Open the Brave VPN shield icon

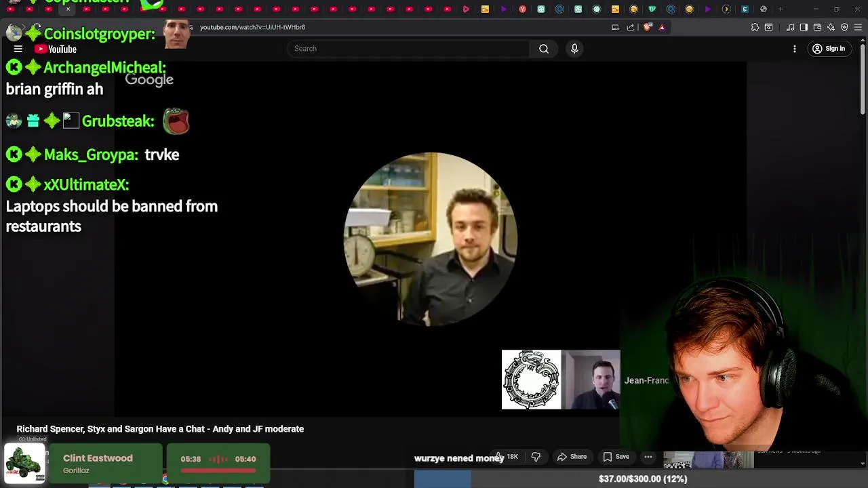click(x=844, y=27)
